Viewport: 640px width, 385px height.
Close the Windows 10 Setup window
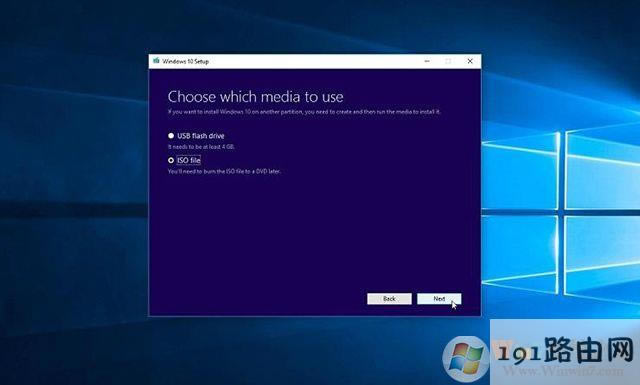[470, 61]
